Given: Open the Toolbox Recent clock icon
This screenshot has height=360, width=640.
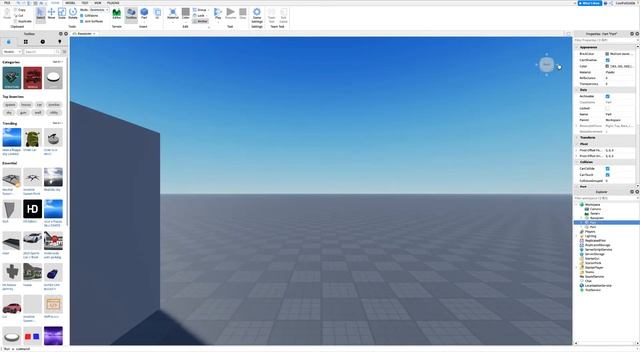Looking at the screenshot, I should click(x=43, y=42).
